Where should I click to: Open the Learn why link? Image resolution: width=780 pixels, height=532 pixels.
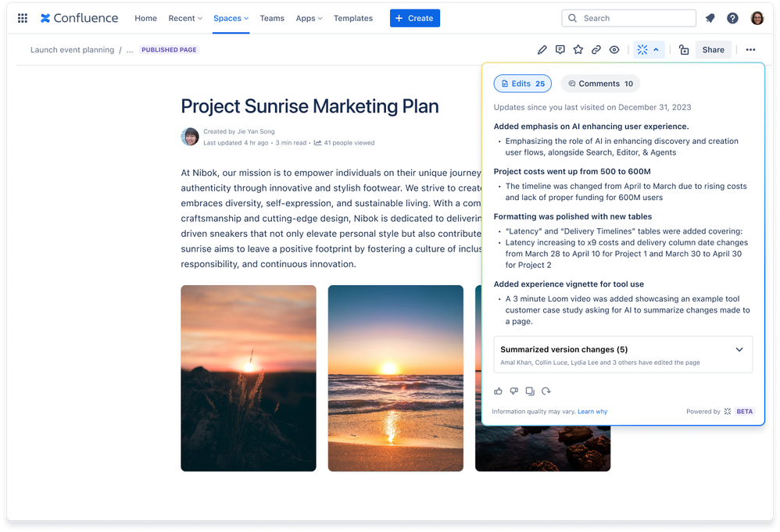pos(592,412)
